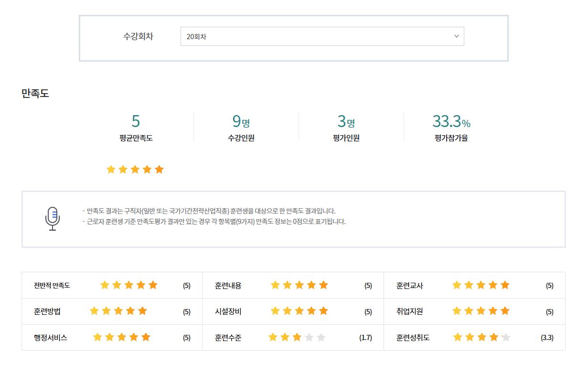
Task: Click the 훈련내용 star rating
Action: (x=299, y=285)
